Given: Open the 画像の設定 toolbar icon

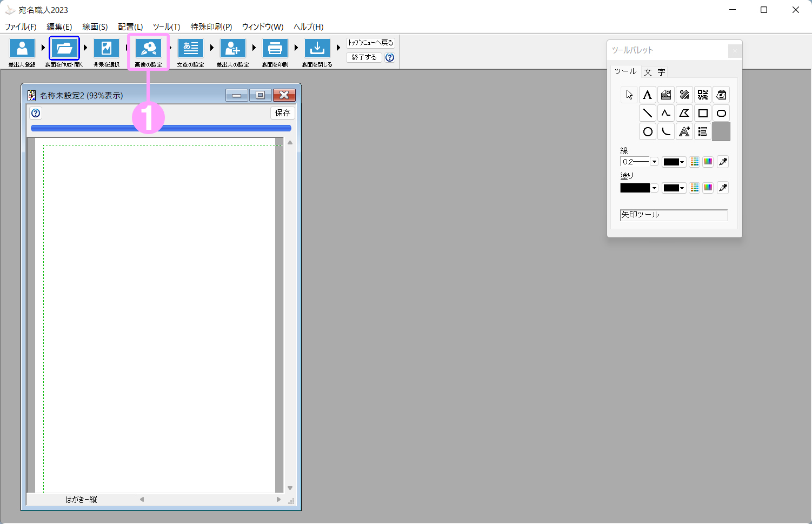Looking at the screenshot, I should 149,49.
